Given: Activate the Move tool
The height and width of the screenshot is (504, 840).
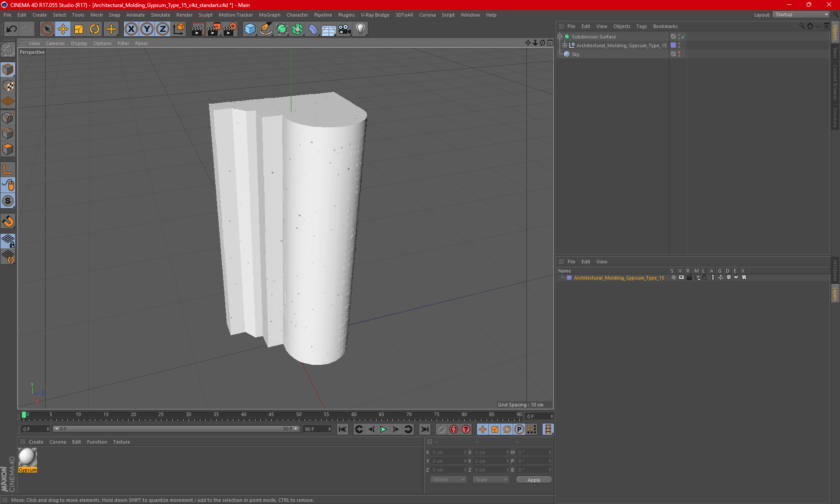Looking at the screenshot, I should [x=63, y=29].
